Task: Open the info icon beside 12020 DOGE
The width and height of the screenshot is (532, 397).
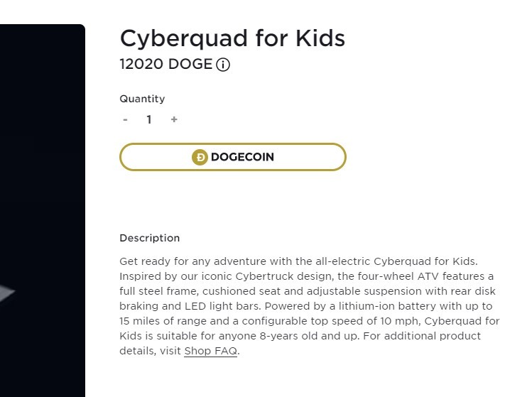Action: pos(223,65)
